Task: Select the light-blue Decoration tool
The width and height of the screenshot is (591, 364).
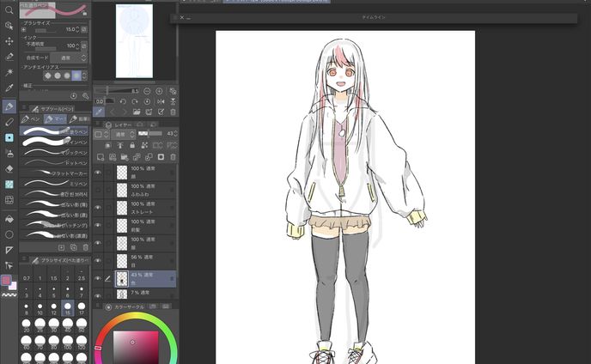Action: pyautogui.click(x=9, y=137)
